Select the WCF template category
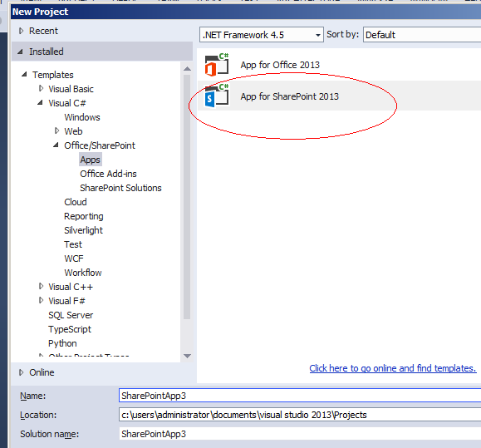 coord(74,258)
